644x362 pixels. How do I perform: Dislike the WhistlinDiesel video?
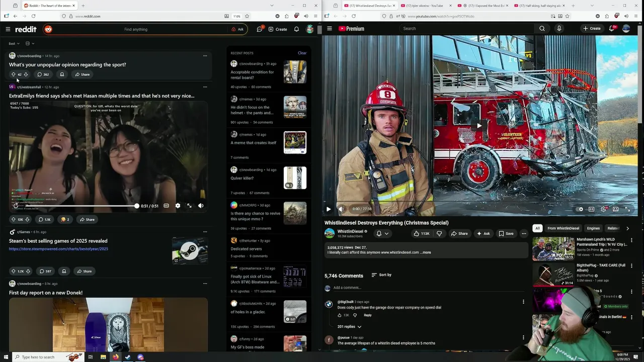(x=439, y=233)
